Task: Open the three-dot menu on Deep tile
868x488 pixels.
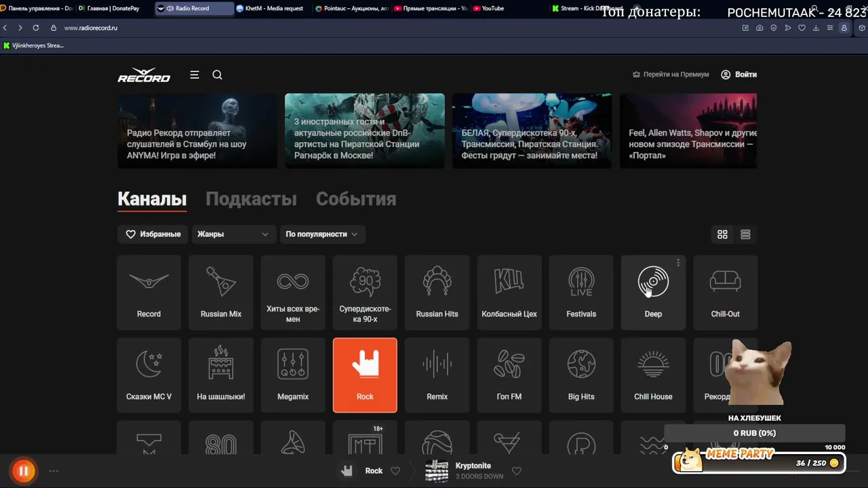Action: [x=678, y=263]
